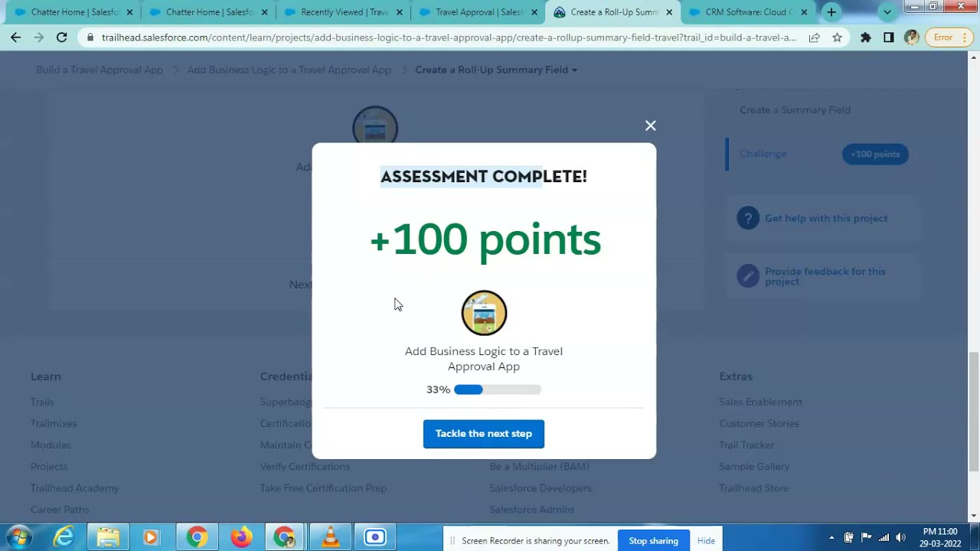The image size is (980, 551).
Task: Open Career Paths footer link
Action: pos(60,509)
